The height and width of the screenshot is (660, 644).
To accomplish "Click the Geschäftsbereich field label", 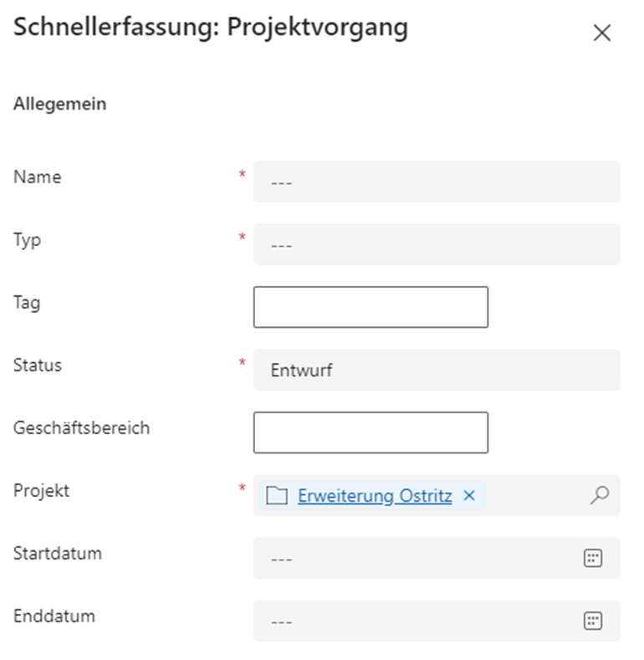I will click(x=81, y=428).
